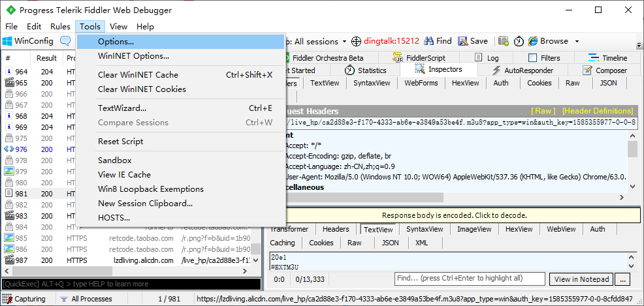Open HOSTS from the Tools menu

click(181, 218)
